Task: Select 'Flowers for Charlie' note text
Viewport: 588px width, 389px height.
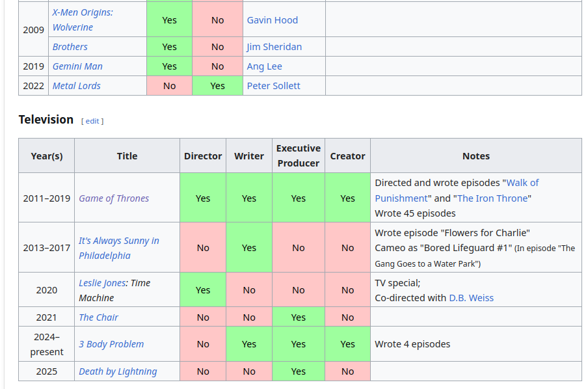Action: pyautogui.click(x=486, y=233)
